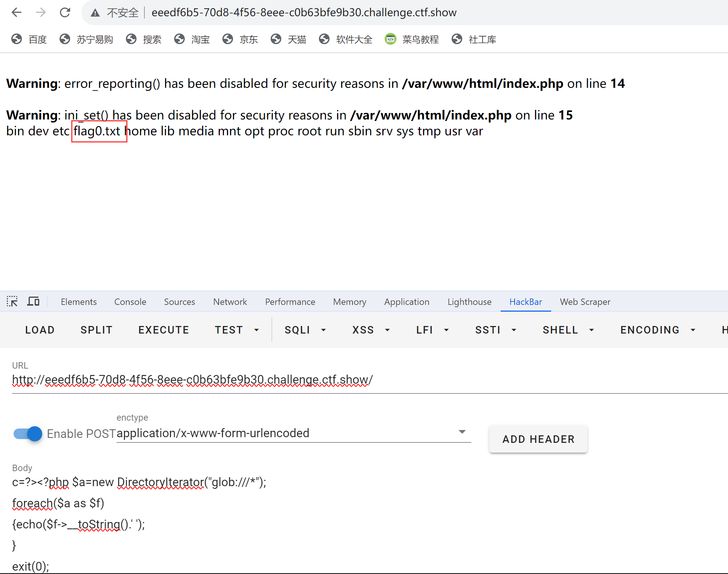The image size is (728, 574).
Task: Select the HackBar tab
Action: pos(526,302)
